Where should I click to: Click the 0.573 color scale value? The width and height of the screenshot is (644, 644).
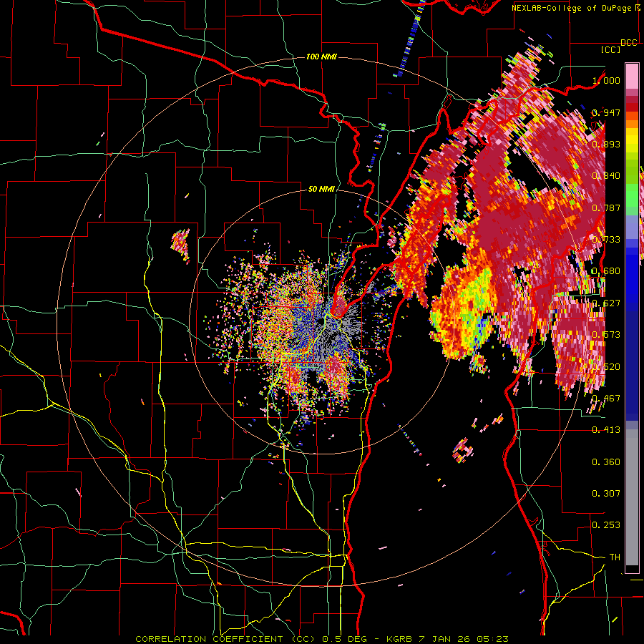point(606,335)
